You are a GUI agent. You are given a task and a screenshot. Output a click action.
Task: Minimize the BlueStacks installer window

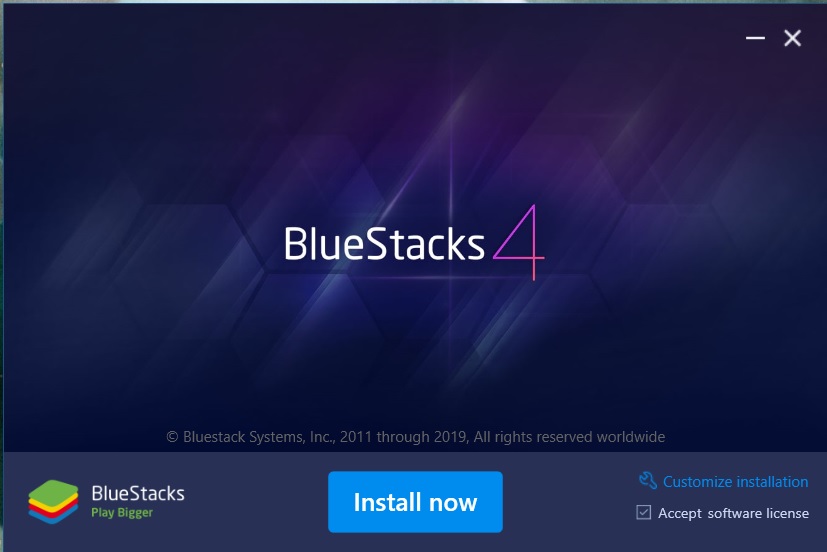tap(755, 38)
